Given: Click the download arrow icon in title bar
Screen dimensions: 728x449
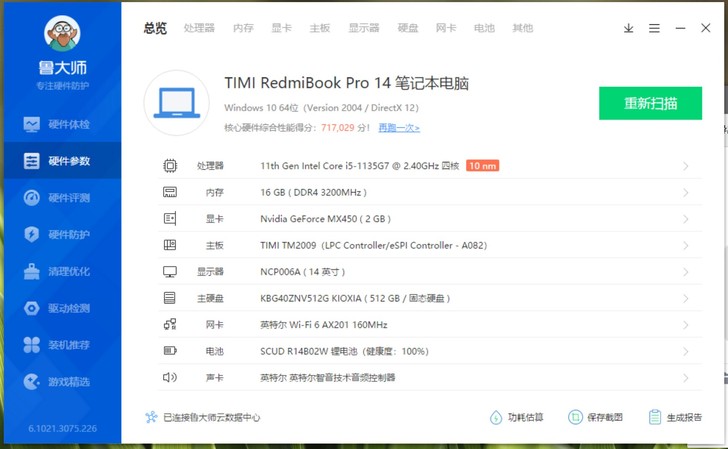Looking at the screenshot, I should click(x=628, y=28).
